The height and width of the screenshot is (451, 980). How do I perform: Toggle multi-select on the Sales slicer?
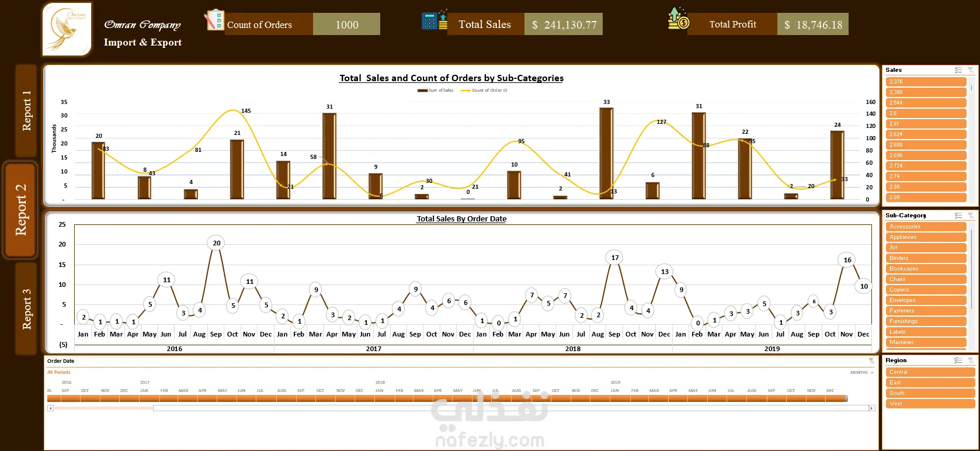(x=958, y=70)
